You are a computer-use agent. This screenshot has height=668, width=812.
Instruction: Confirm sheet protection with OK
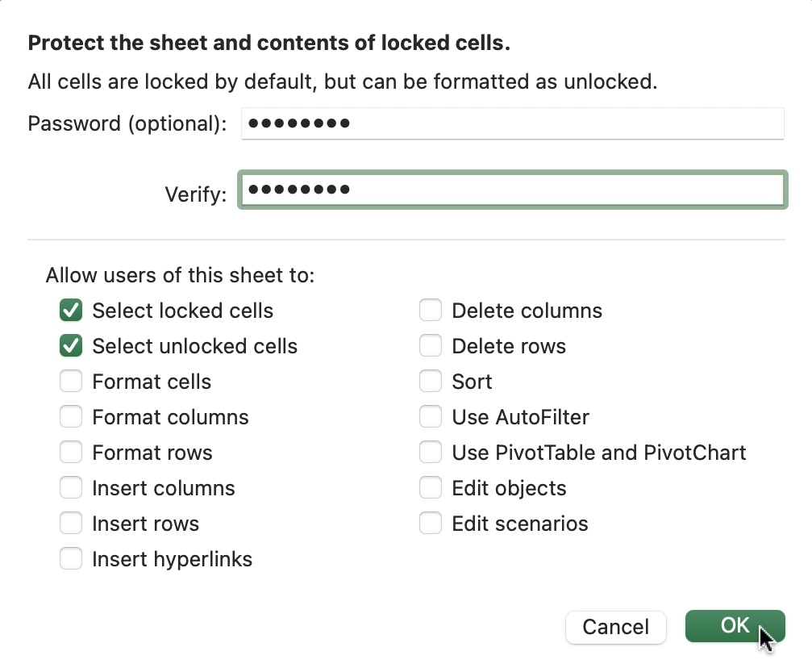(735, 626)
